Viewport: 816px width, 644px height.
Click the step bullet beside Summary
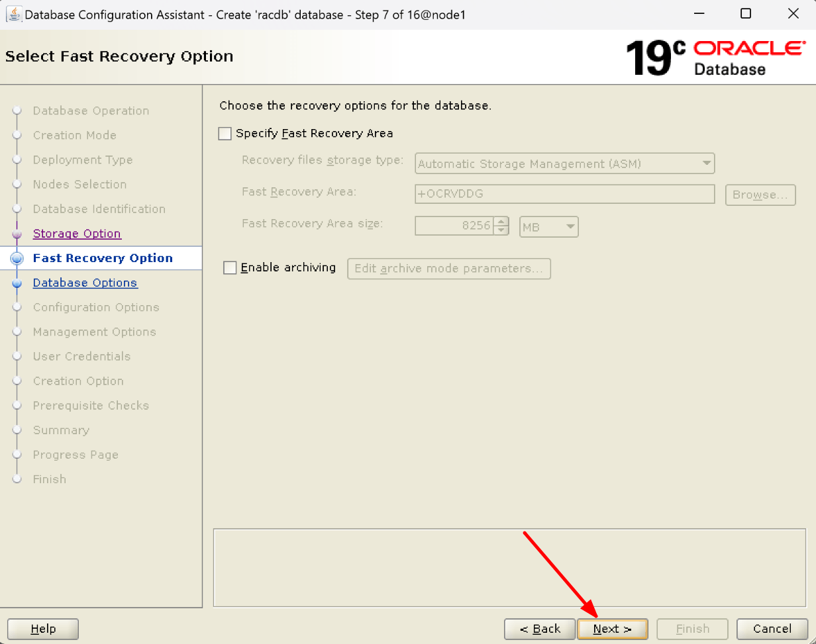pos(16,430)
